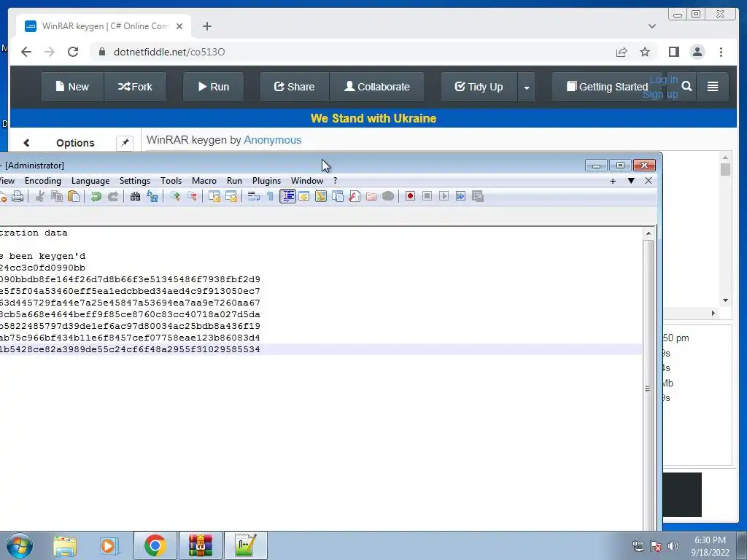The image size is (747, 560).
Task: Click the Chrome address bar URL
Action: pyautogui.click(x=169, y=52)
